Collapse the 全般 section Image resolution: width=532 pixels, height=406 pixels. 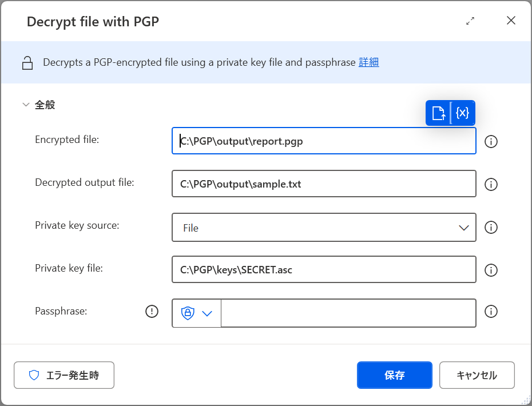[x=26, y=105]
